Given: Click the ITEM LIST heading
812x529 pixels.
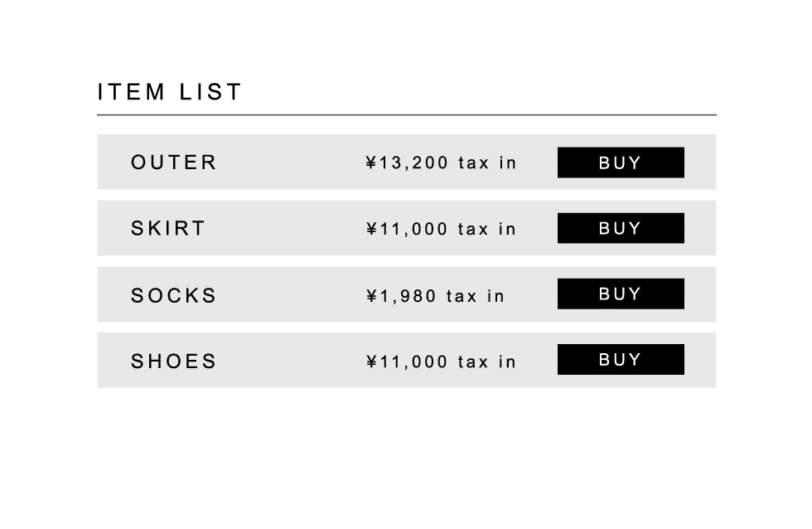Looking at the screenshot, I should click(170, 92).
